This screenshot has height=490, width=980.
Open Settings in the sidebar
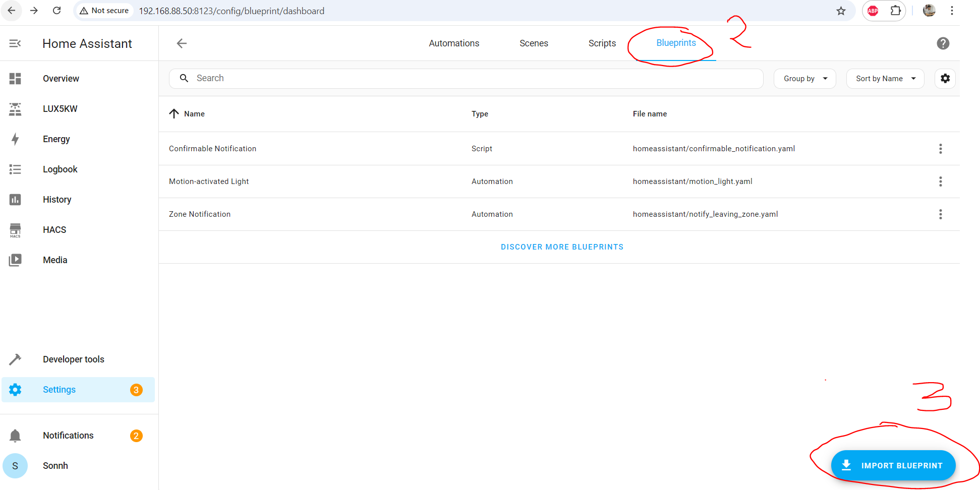pyautogui.click(x=78, y=390)
